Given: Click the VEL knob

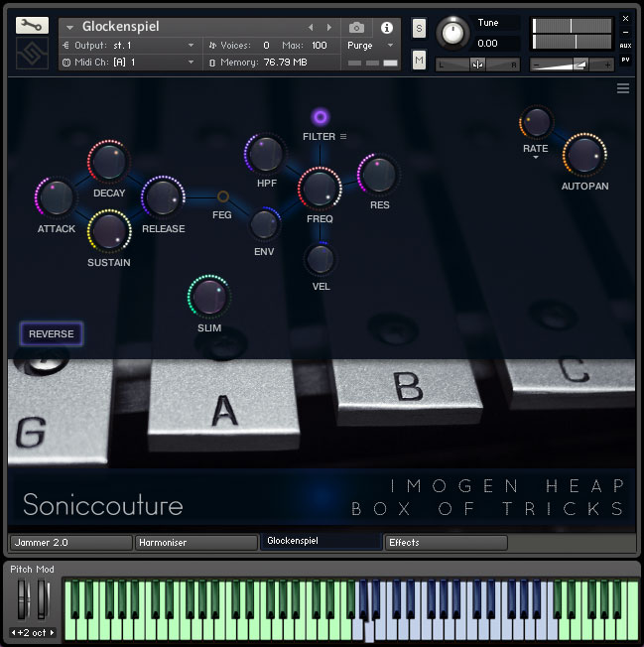Looking at the screenshot, I should 321,259.
